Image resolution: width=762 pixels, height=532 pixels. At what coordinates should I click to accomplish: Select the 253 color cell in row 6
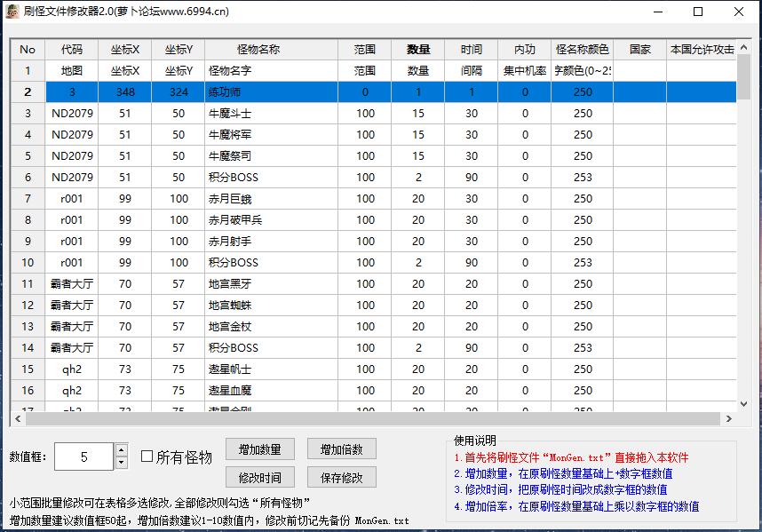point(583,178)
